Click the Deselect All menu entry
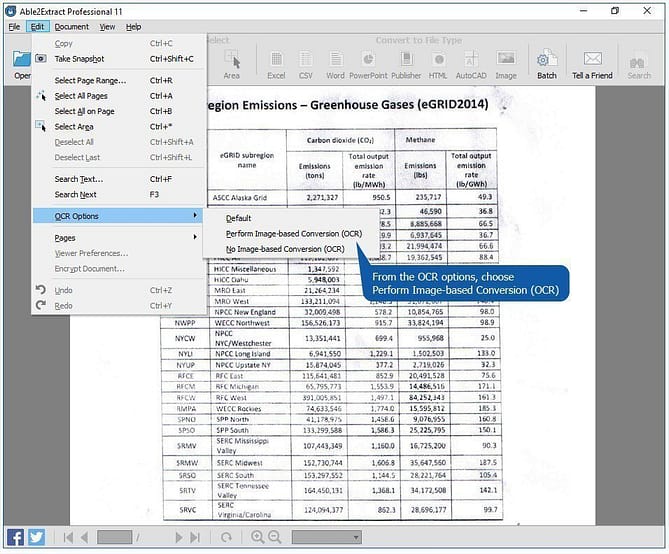 click(x=119, y=142)
